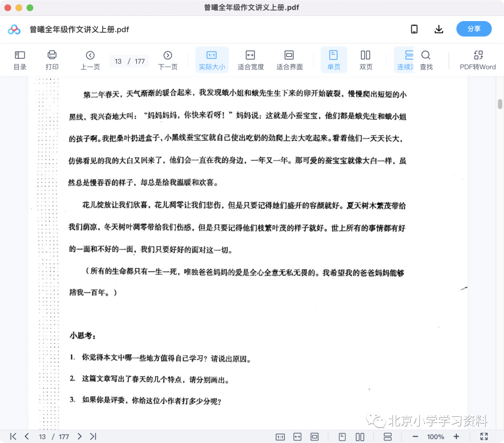Image resolution: width=504 pixels, height=443 pixels.
Task: Click the line 陪我一百年。)
Action: click(93, 293)
